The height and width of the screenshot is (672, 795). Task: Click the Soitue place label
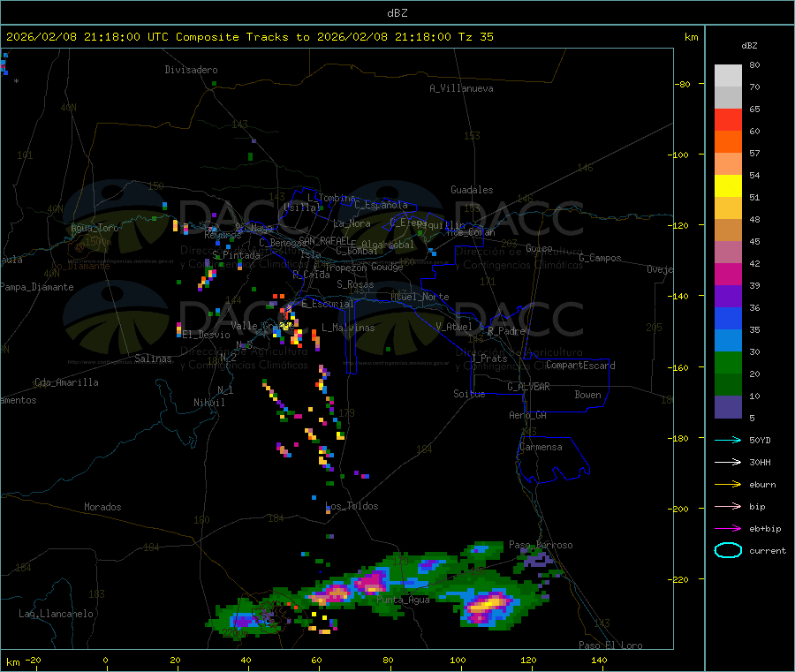coord(470,394)
